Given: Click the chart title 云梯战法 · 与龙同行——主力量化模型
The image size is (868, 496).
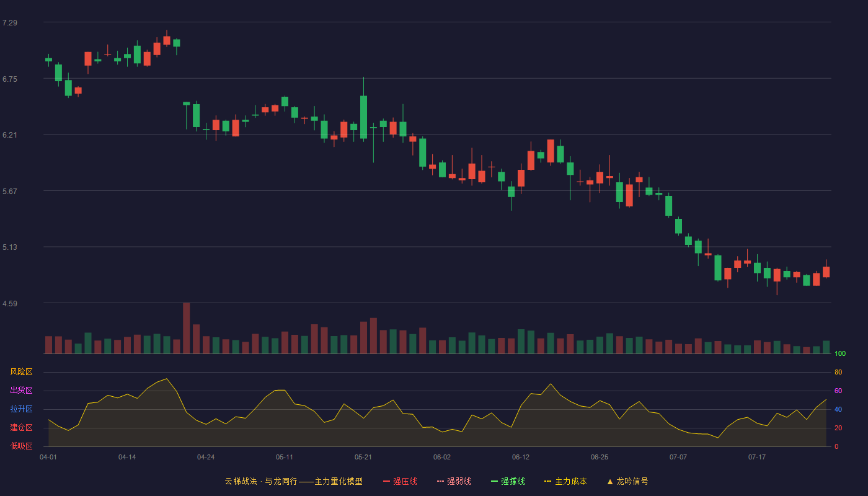Looking at the screenshot, I should pyautogui.click(x=294, y=481).
